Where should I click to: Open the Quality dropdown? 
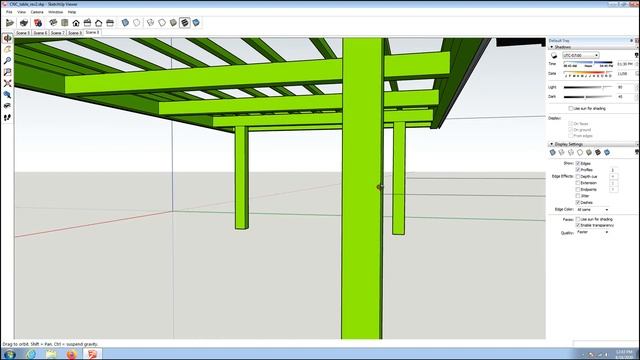[x=592, y=232]
